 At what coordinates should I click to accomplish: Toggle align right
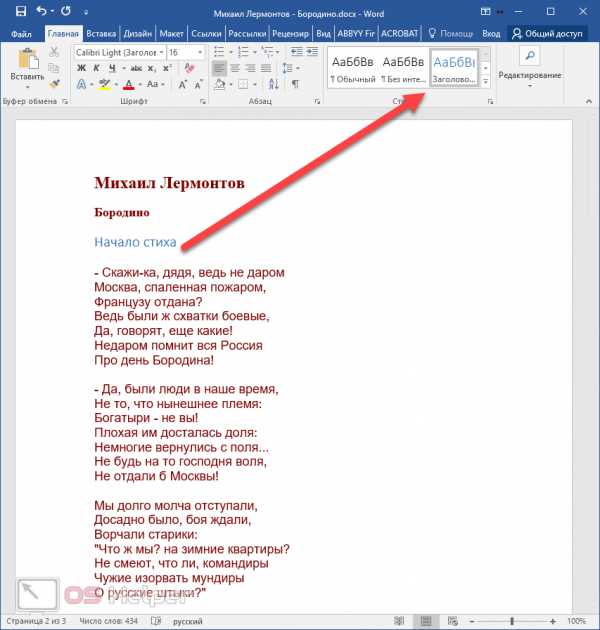pyautogui.click(x=250, y=68)
